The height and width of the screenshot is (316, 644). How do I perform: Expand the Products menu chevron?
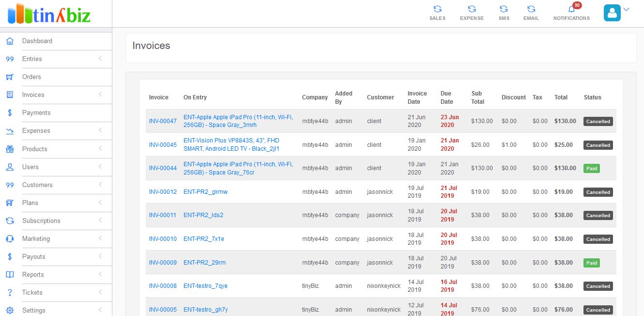100,149
